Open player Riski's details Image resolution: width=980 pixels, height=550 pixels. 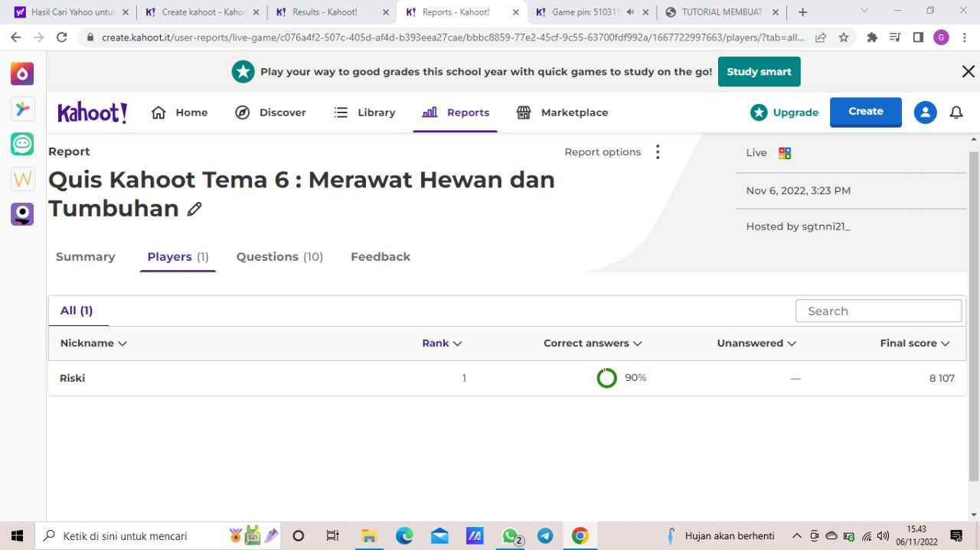(x=73, y=378)
